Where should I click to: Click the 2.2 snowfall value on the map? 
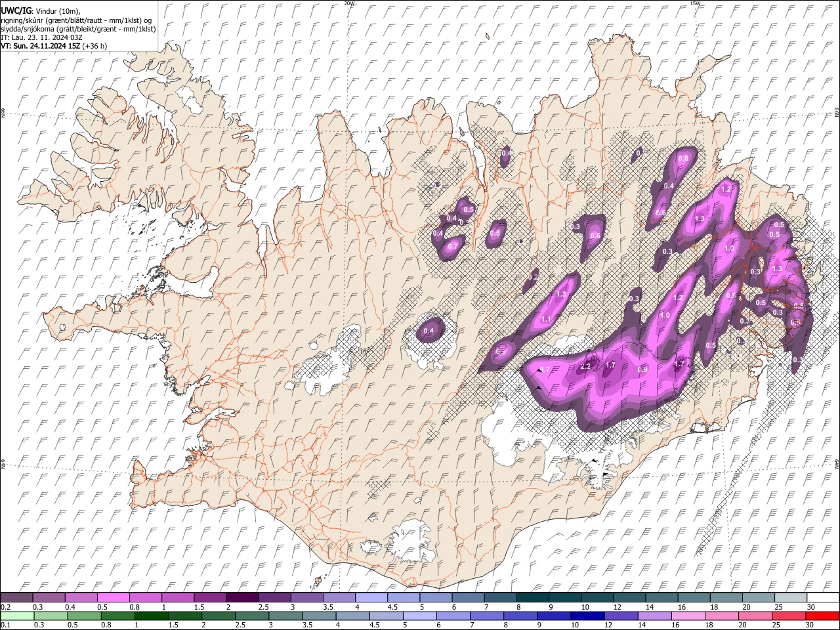(x=586, y=366)
